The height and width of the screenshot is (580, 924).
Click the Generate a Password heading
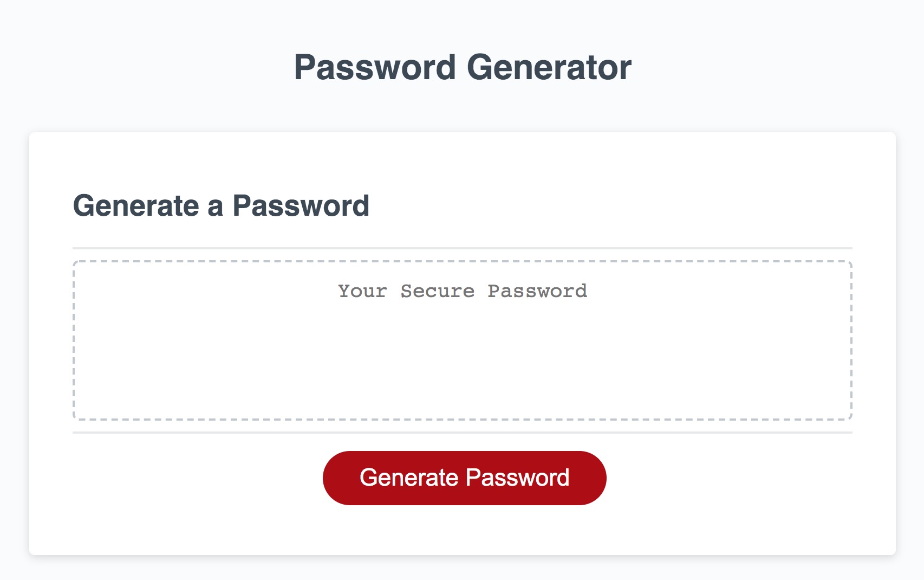click(223, 205)
